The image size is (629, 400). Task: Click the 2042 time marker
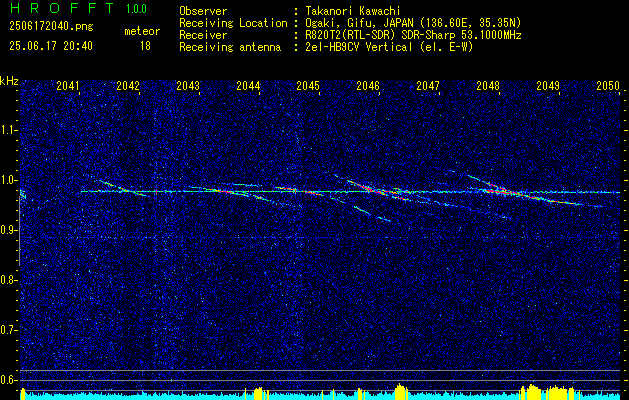click(128, 86)
